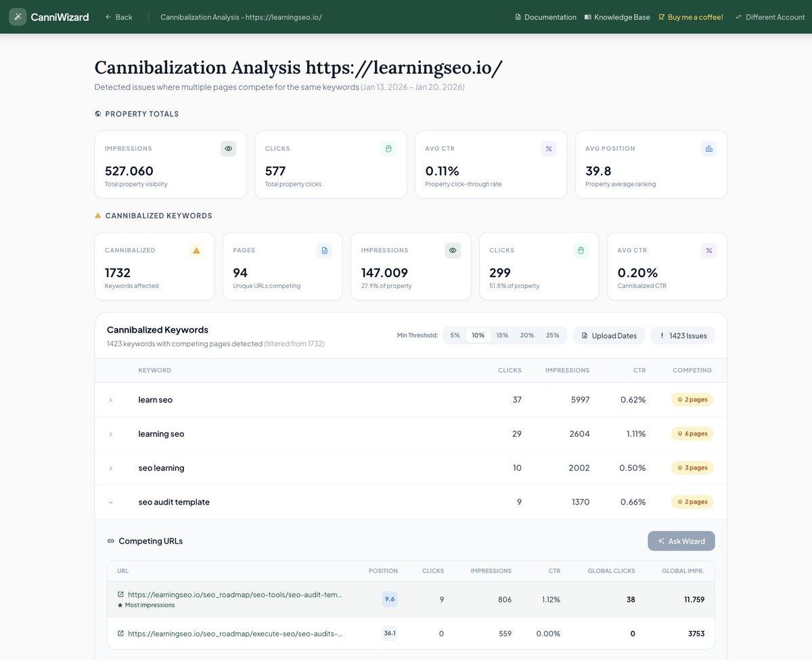Open the Knowledge Base section
Viewport: 812px width, 660px height.
click(x=617, y=17)
